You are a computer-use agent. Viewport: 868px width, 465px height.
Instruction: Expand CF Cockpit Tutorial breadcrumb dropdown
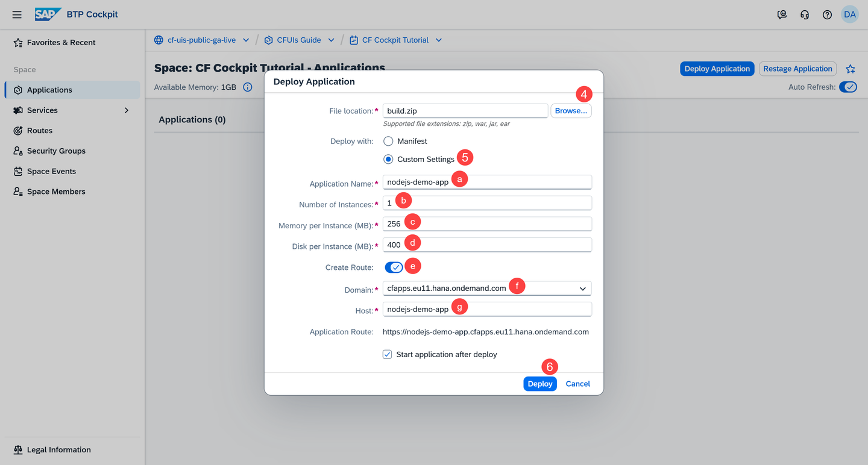(x=439, y=40)
